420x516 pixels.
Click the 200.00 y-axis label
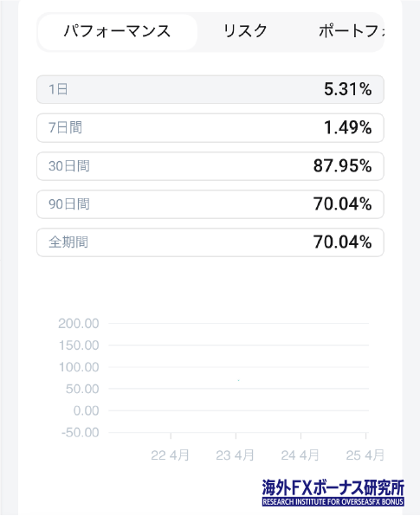(x=79, y=324)
